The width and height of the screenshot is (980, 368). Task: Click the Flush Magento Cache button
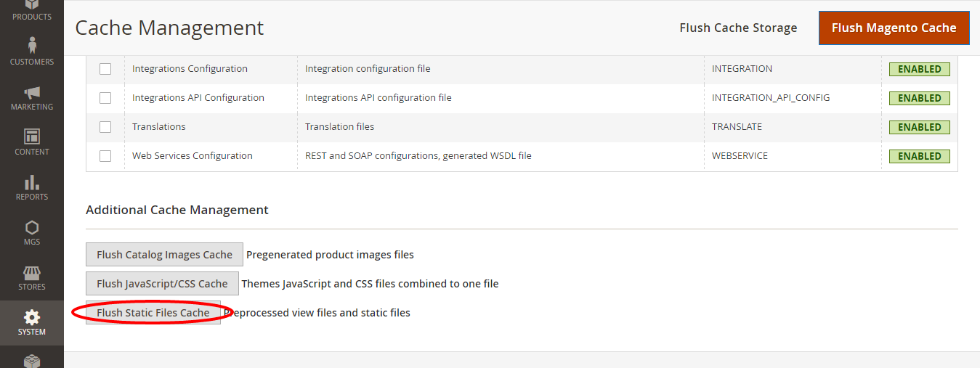894,28
